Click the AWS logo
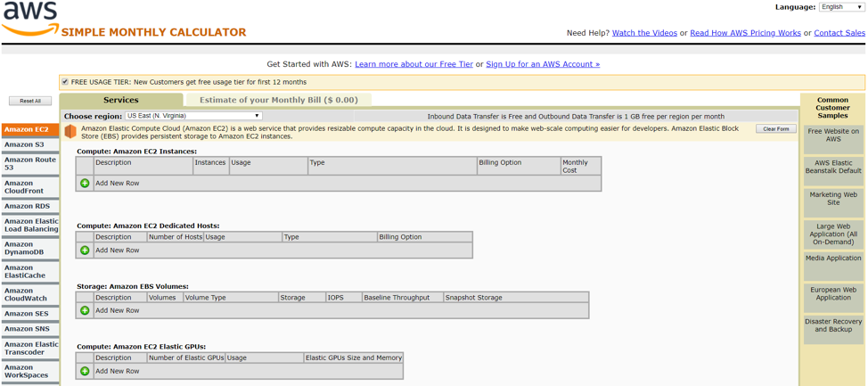 [x=30, y=19]
